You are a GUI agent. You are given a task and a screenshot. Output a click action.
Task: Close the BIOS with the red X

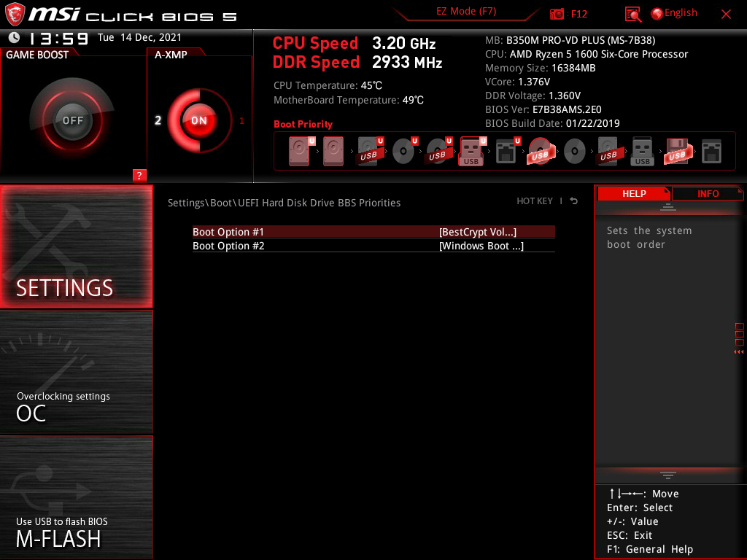pyautogui.click(x=726, y=15)
